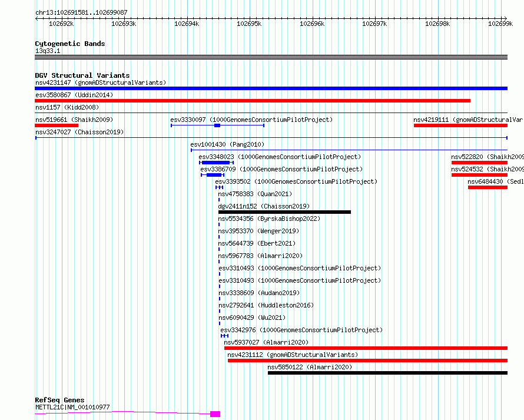Open variant nsv2792641 (Huddleston2016) label
Viewport: 524px width, 420px height.
(x=266, y=305)
